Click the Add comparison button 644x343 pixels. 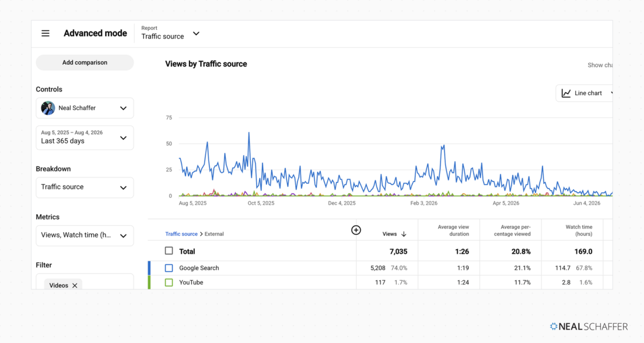(x=85, y=63)
